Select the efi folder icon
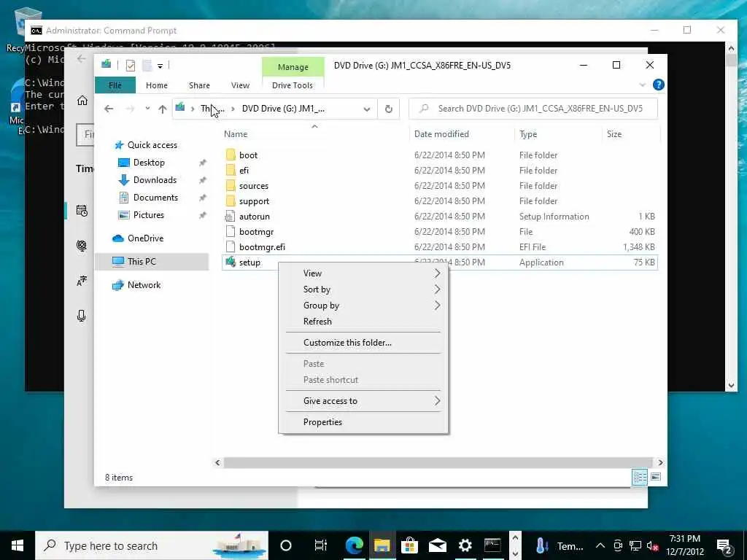The width and height of the screenshot is (747, 560). (x=231, y=170)
